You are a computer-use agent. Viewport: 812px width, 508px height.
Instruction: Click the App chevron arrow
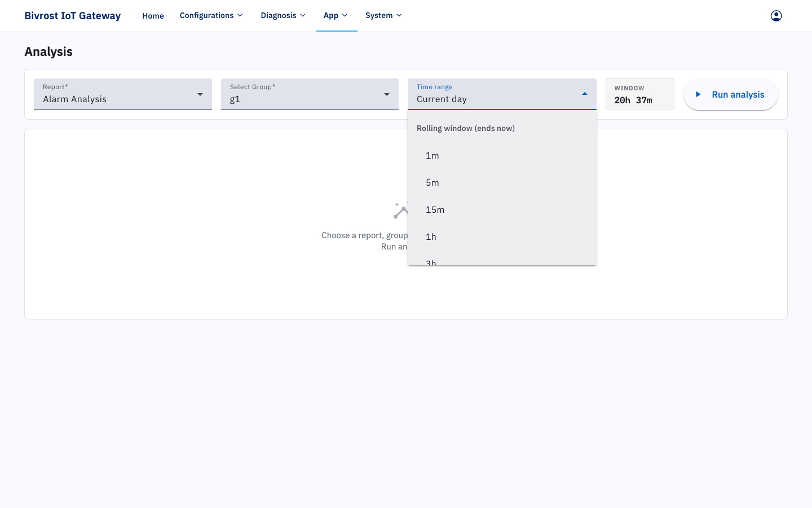pos(345,15)
